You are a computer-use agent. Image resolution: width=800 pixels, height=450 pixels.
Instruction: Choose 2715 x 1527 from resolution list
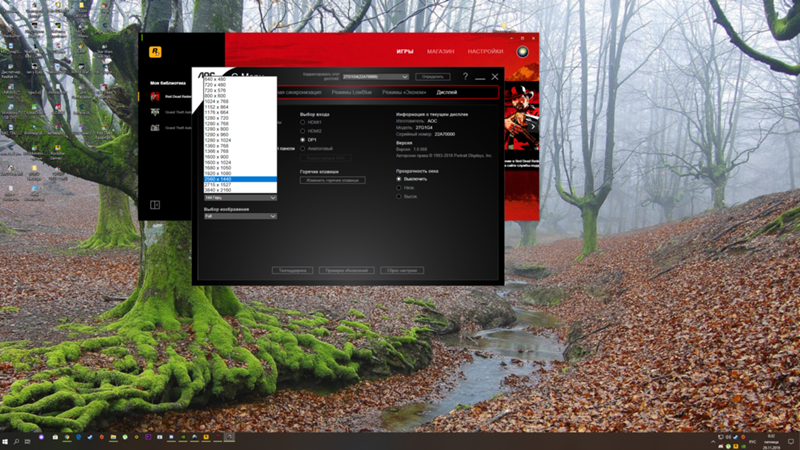coord(240,185)
